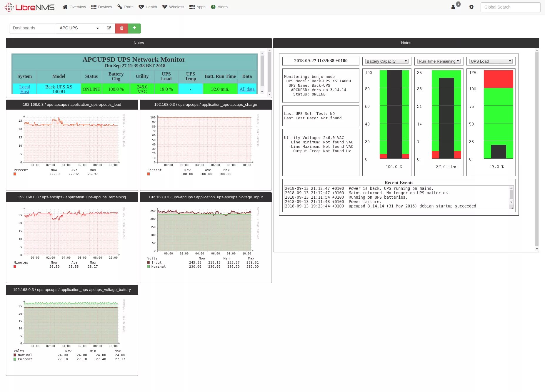Click the Overview home icon
Screen dimensions: 545x392
coord(65,7)
